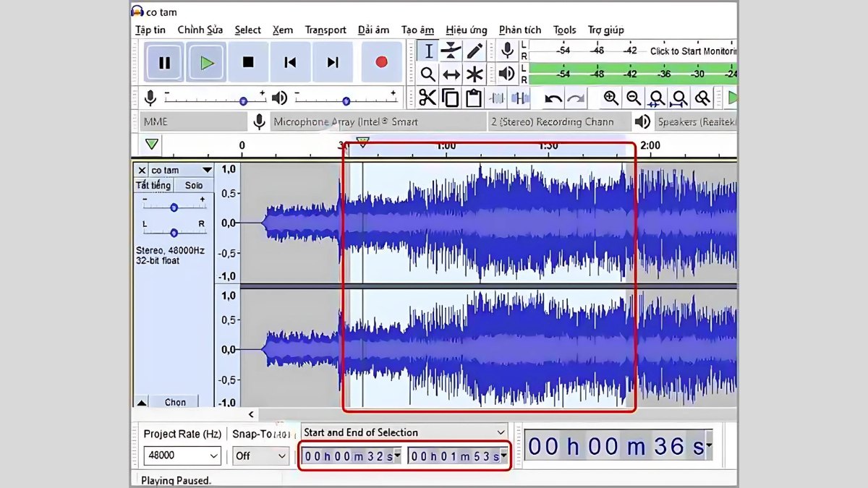
Task: Adjust the co tam track gain slider
Action: click(174, 207)
